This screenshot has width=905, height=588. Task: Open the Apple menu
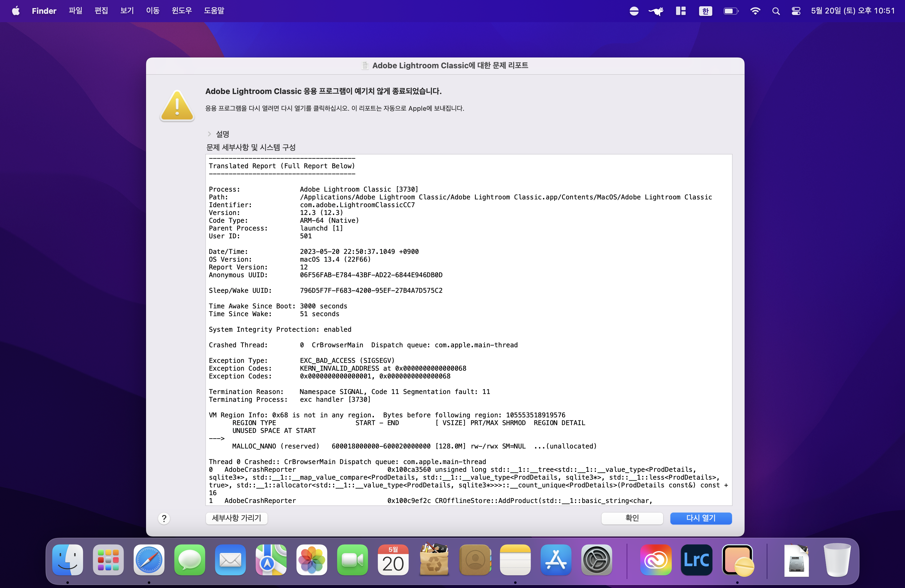coord(16,11)
